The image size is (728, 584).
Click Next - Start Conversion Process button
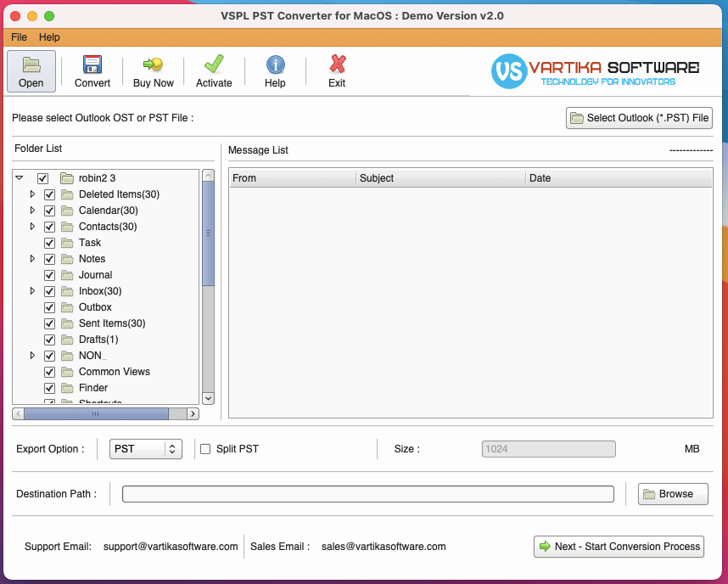click(619, 547)
